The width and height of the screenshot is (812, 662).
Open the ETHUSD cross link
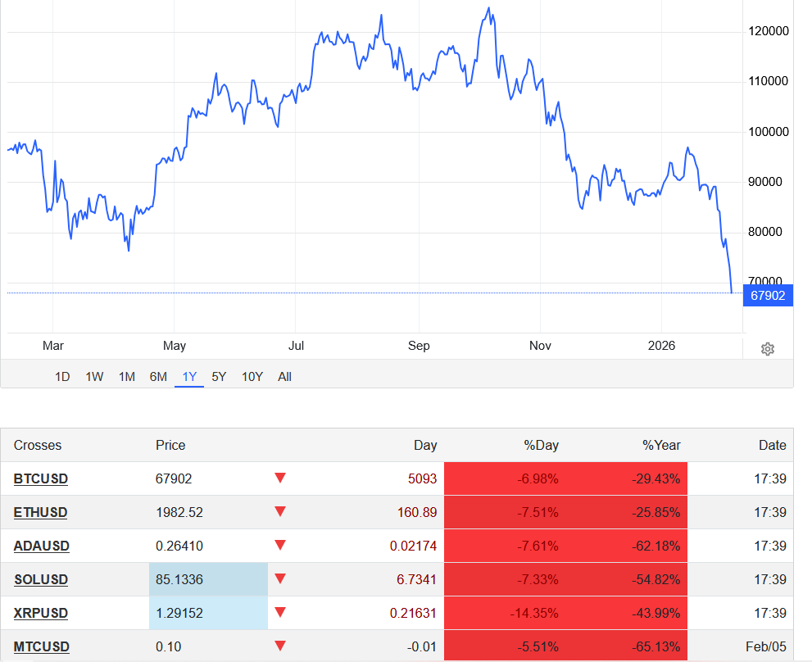point(41,512)
